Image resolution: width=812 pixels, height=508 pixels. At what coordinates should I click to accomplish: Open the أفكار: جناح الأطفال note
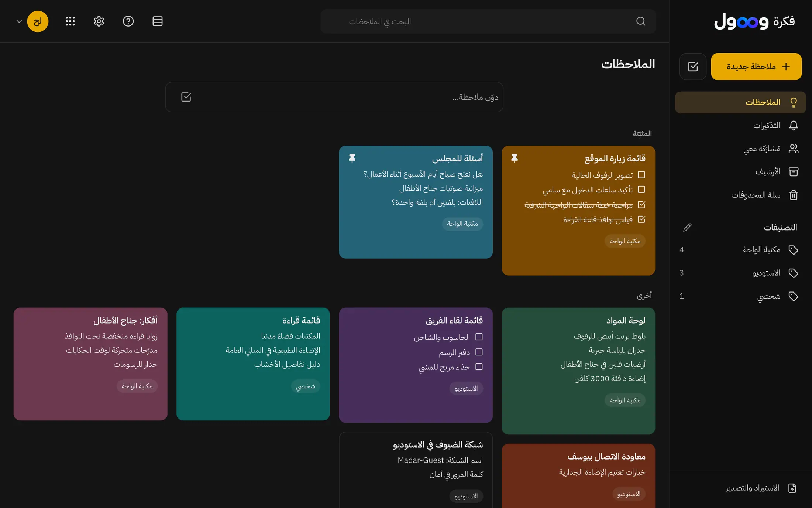pyautogui.click(x=90, y=364)
